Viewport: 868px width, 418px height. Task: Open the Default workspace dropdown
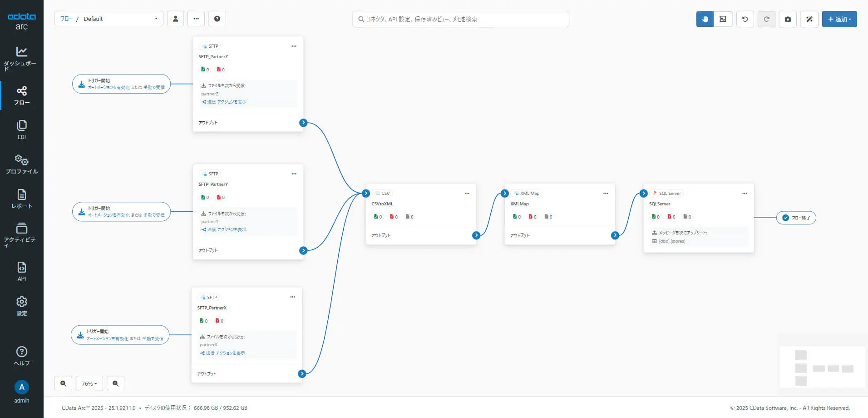click(120, 19)
